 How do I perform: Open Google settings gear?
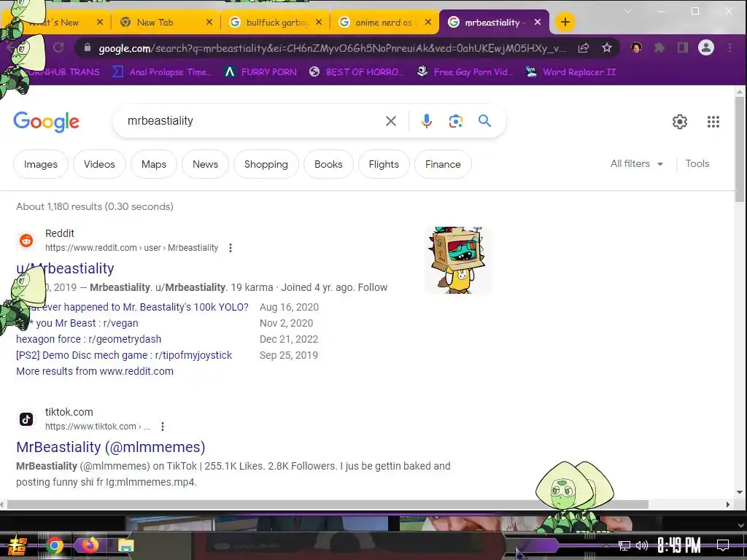(x=680, y=122)
